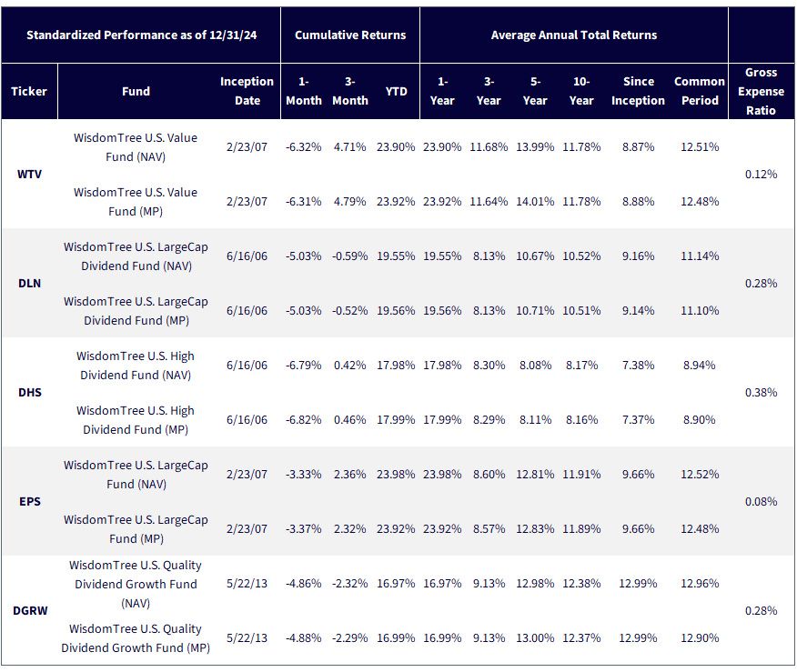797x672 pixels.
Task: Click the Average Annual Total Returns header
Action: (x=574, y=35)
